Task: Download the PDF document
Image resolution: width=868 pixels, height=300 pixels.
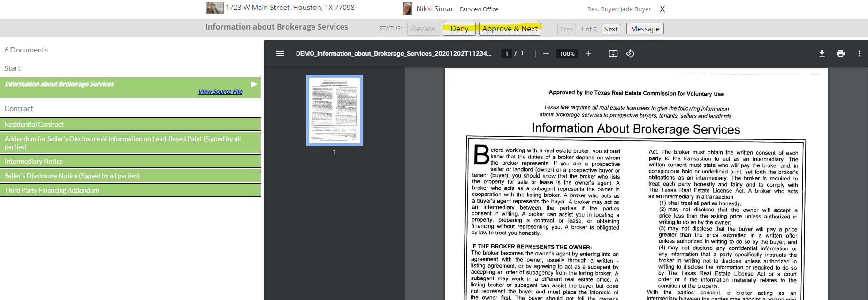Action: [x=822, y=53]
